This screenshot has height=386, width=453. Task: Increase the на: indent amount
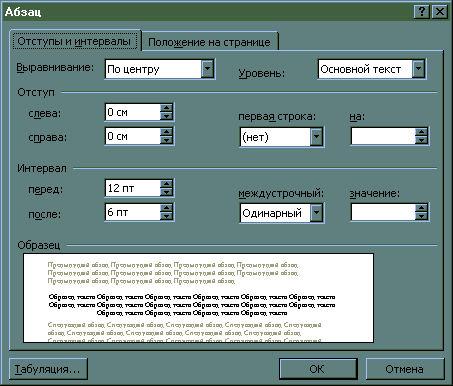421,132
